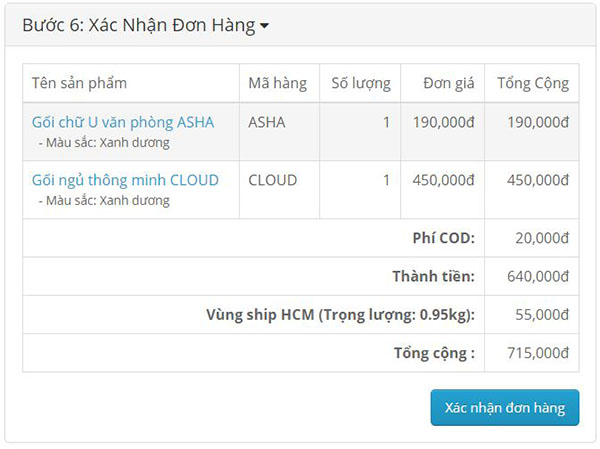Select the 'Số lượng' column header
This screenshot has height=449, width=600.
361,83
